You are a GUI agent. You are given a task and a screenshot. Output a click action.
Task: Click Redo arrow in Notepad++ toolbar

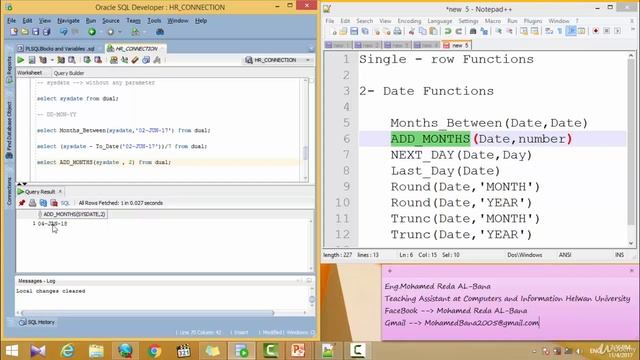point(459,31)
